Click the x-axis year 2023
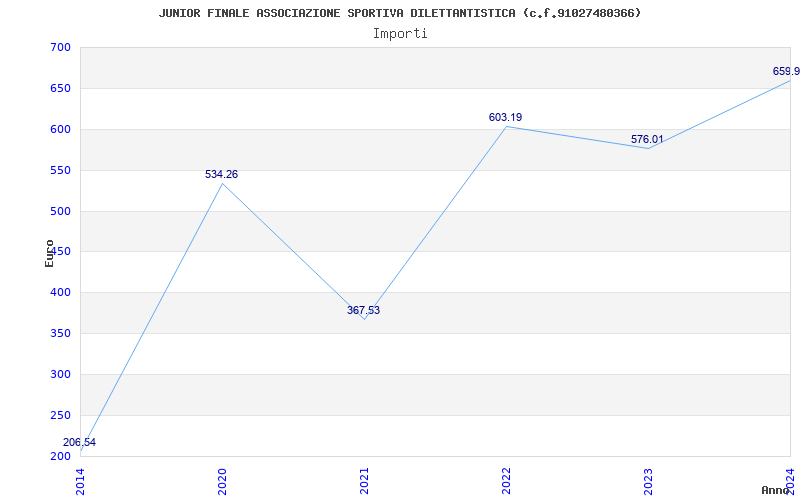The image size is (800, 500). coord(648,482)
